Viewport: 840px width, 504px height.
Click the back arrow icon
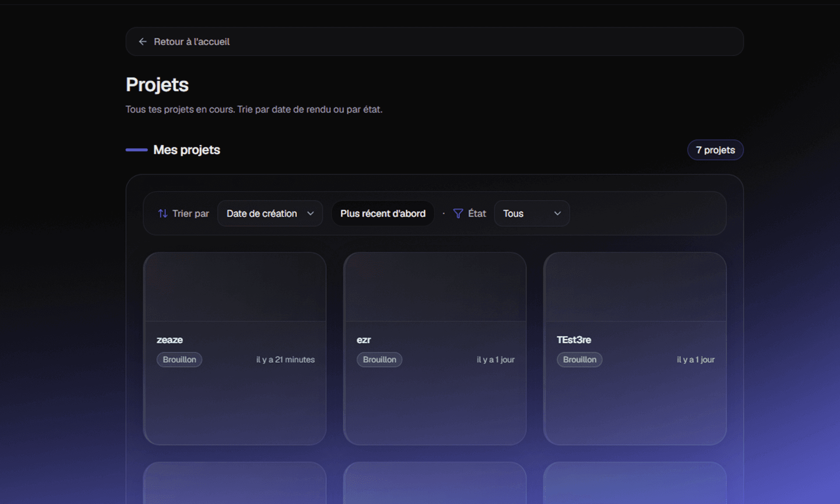pos(142,42)
